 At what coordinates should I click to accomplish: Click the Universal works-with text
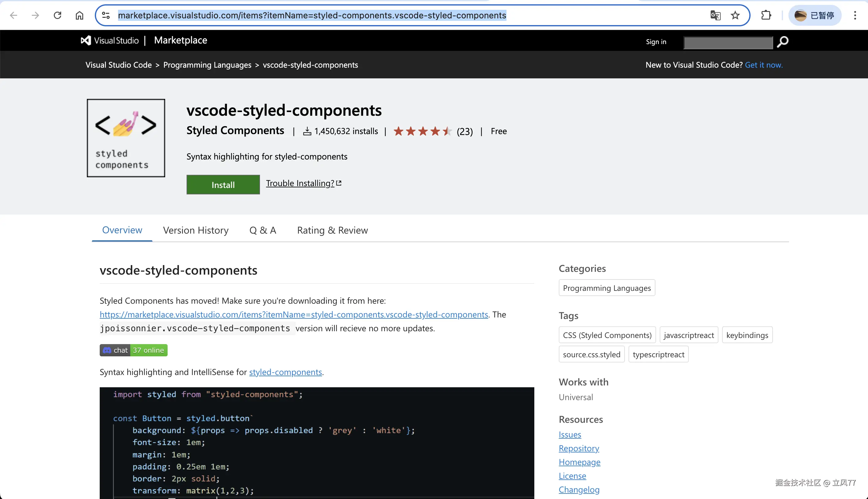point(576,397)
